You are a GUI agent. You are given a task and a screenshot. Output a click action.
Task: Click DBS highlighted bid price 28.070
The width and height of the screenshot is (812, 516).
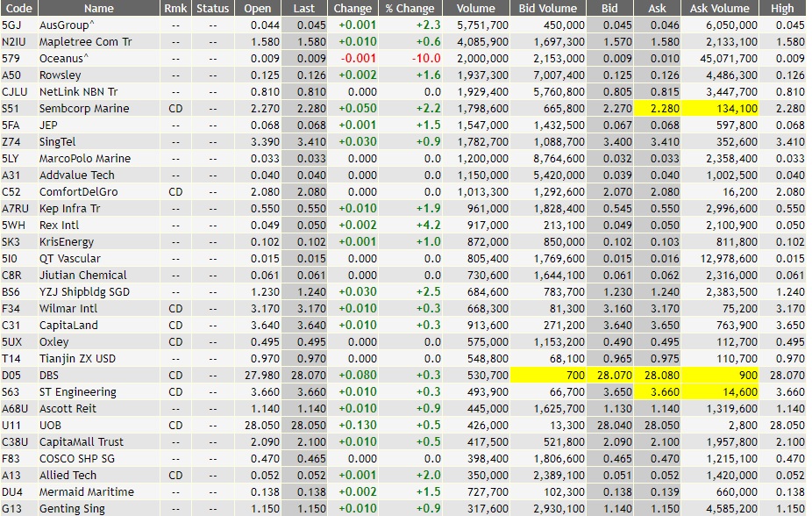tap(610, 375)
